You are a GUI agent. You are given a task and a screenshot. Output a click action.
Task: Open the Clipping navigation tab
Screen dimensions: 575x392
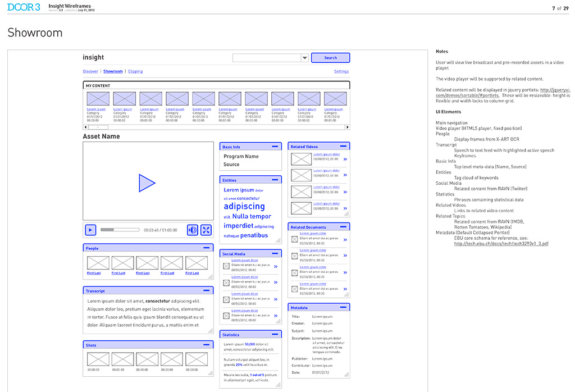(x=135, y=71)
